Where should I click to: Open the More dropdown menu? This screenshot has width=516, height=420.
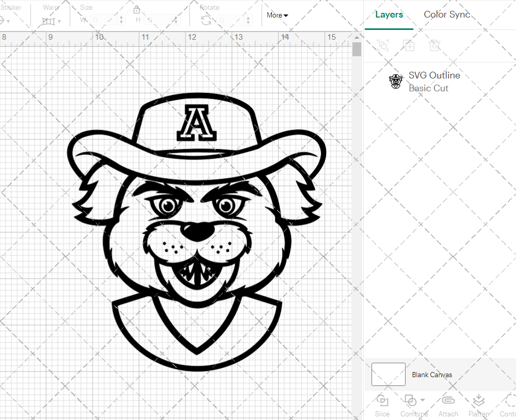[x=277, y=15]
